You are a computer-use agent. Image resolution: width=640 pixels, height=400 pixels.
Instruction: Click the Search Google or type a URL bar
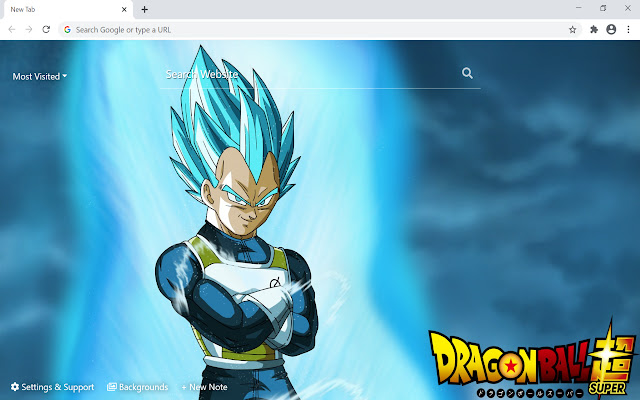tap(320, 29)
